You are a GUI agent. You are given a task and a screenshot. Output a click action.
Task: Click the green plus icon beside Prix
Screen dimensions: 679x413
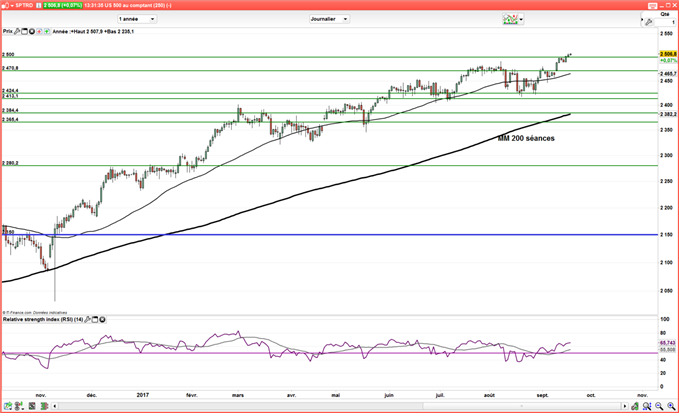47,31
